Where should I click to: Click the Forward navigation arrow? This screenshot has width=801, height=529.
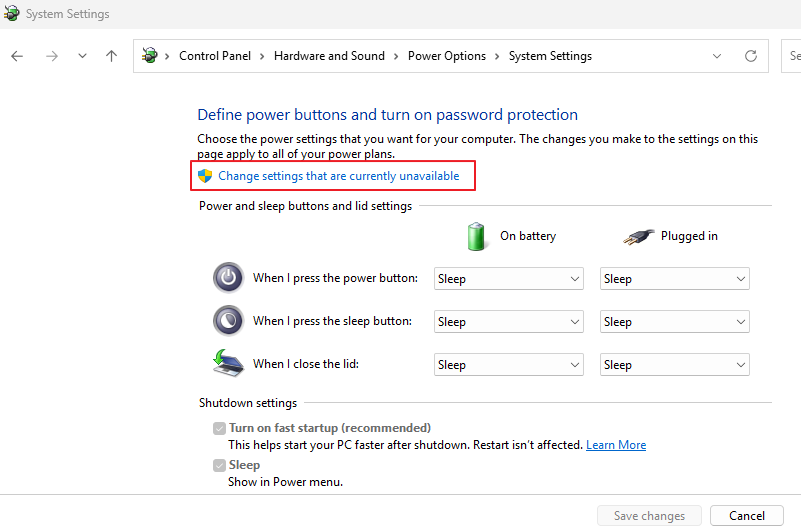(x=52, y=56)
